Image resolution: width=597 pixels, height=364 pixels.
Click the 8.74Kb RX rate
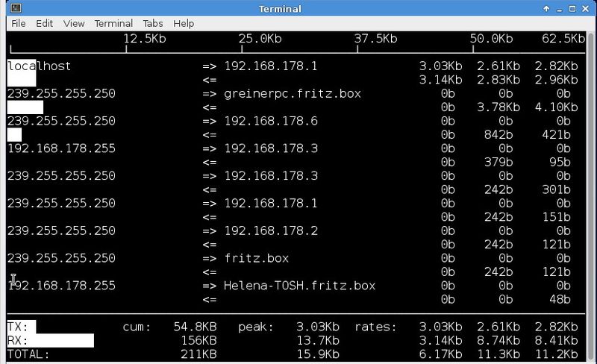coord(498,340)
